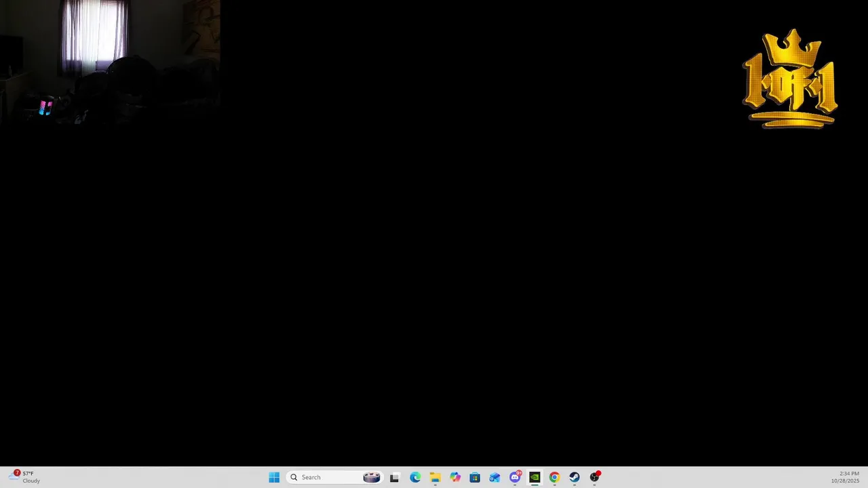Open Steam from taskbar
Screen dimensions: 868x488
pos(574,477)
